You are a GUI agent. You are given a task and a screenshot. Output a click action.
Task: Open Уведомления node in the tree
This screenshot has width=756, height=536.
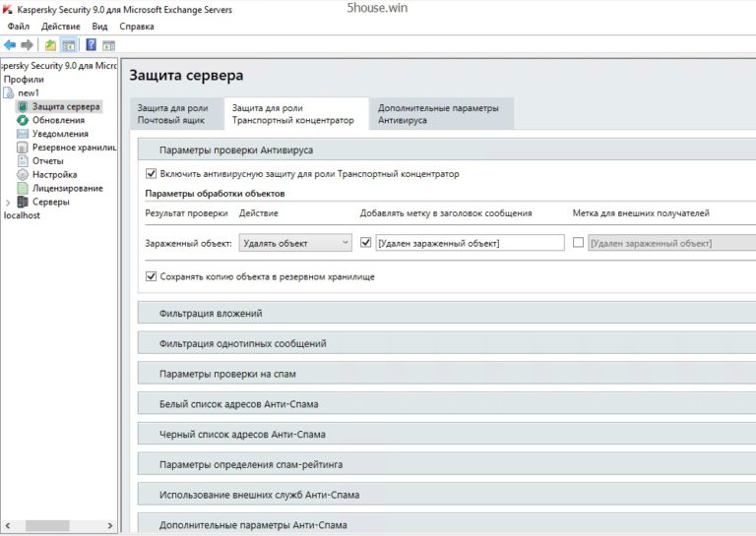(x=60, y=134)
